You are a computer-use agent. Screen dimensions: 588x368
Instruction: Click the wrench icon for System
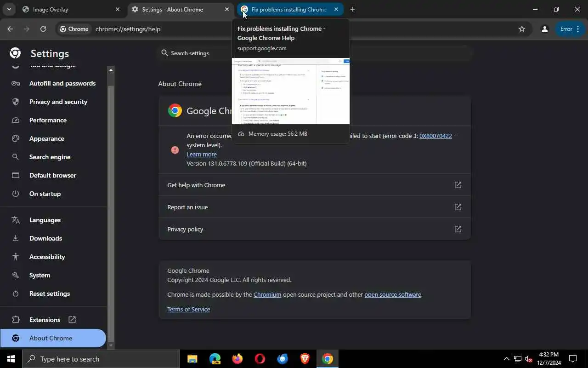16,275
